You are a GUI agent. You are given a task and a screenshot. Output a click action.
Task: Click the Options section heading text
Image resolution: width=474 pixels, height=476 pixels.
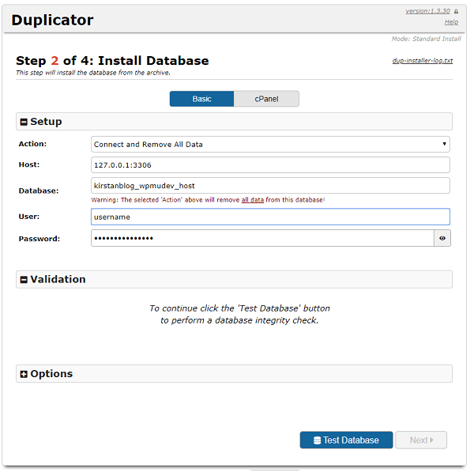(51, 374)
